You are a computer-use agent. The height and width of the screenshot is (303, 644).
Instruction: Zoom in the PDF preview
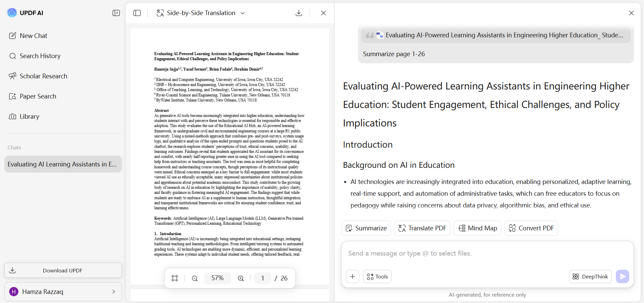tap(241, 278)
